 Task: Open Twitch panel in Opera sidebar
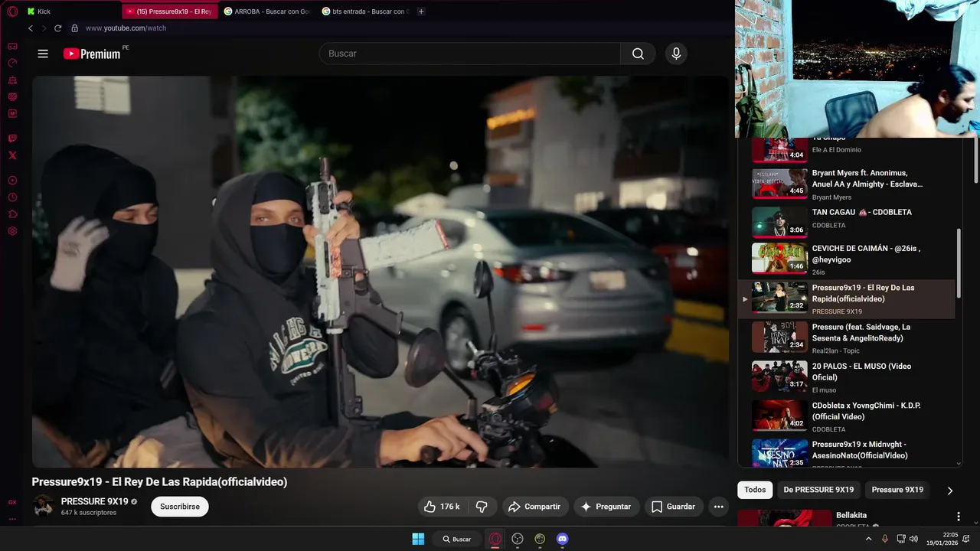point(12,139)
